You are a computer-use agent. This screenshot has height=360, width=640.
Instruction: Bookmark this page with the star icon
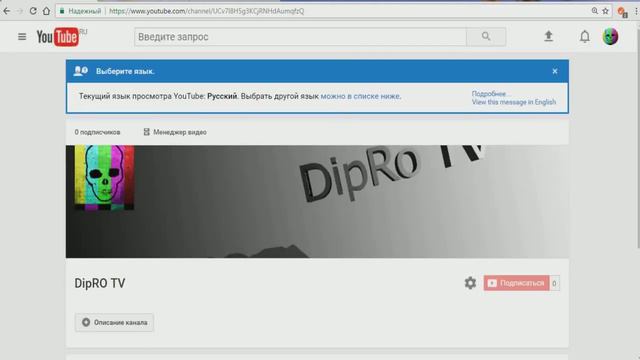(606, 11)
